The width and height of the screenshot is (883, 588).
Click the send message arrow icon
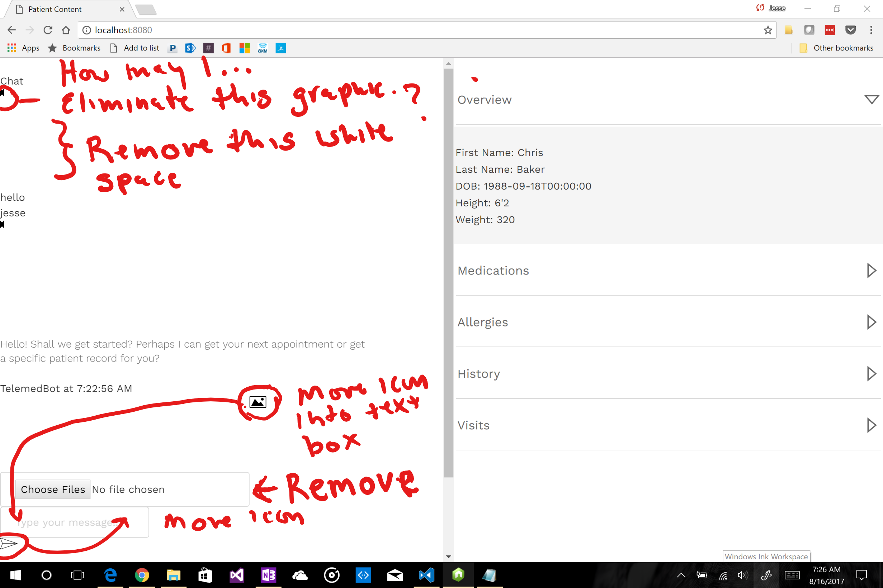pos(9,543)
